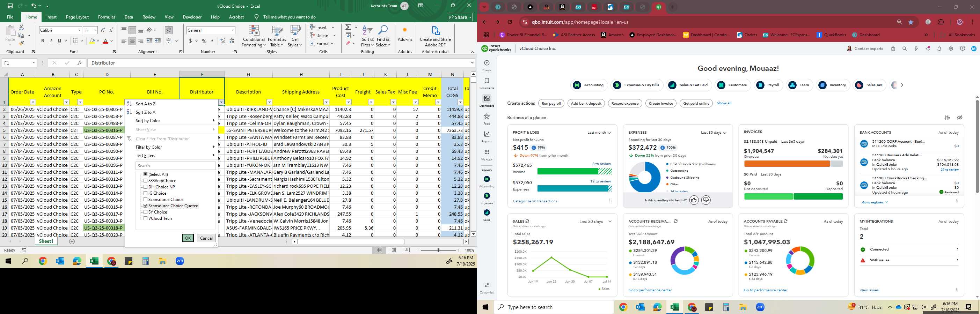Check DH Choice NP in filter list
This screenshot has width=980, height=314.
[145, 187]
